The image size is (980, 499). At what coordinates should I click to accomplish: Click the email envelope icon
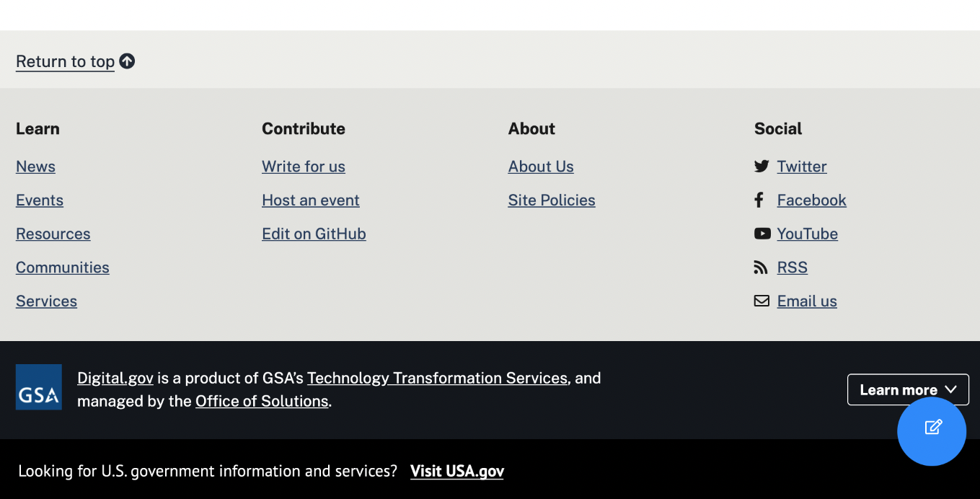pos(762,301)
